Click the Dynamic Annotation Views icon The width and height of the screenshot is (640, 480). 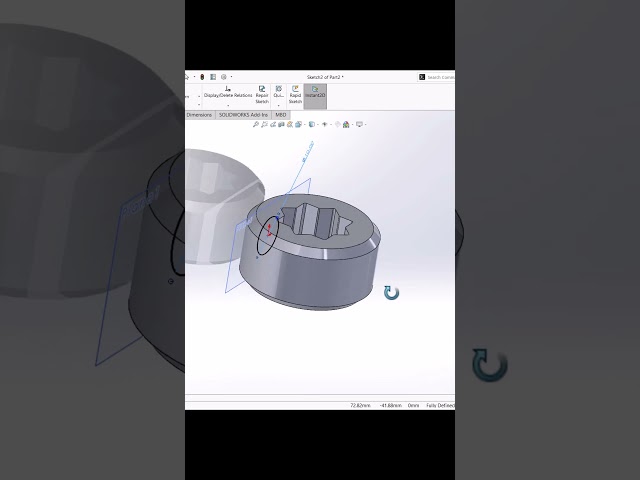click(x=290, y=124)
